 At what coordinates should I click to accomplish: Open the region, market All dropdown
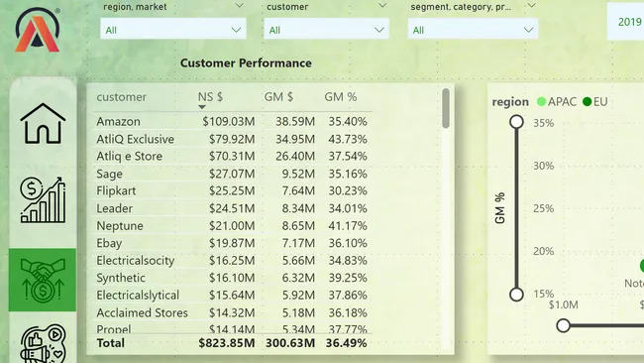pyautogui.click(x=173, y=30)
